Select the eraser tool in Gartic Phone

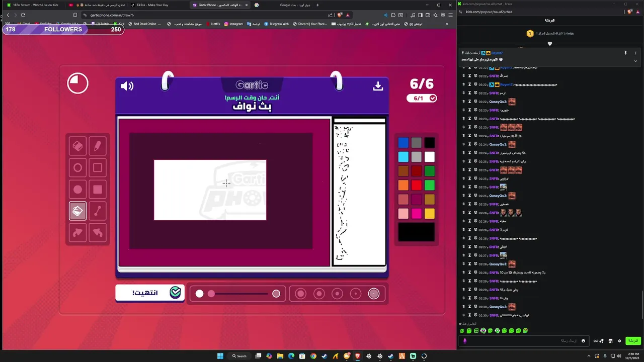(x=77, y=146)
